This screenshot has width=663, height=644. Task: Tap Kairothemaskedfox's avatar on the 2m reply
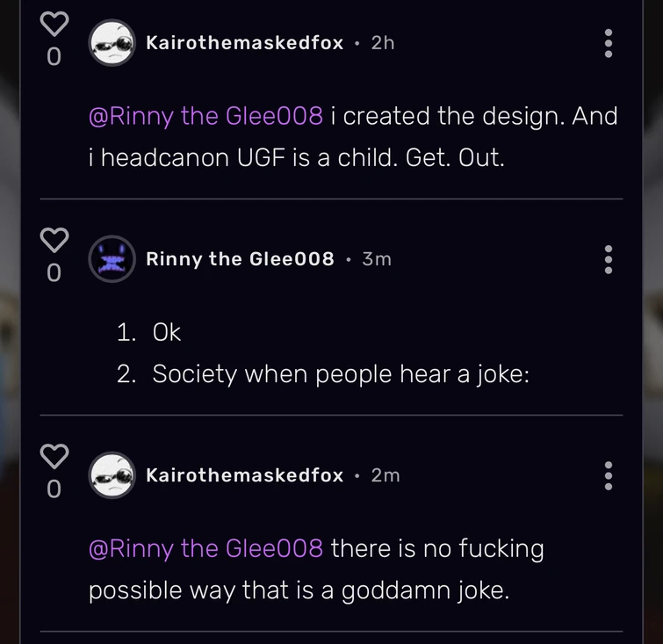112,475
